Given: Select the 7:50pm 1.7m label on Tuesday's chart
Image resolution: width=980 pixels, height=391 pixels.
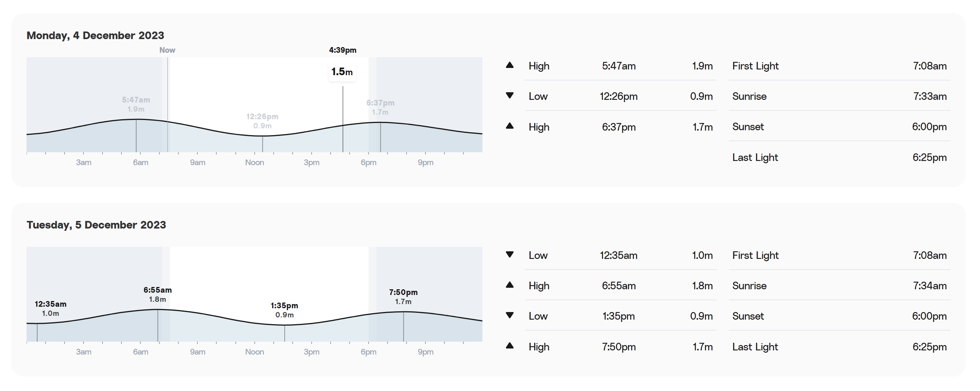Looking at the screenshot, I should click(403, 297).
